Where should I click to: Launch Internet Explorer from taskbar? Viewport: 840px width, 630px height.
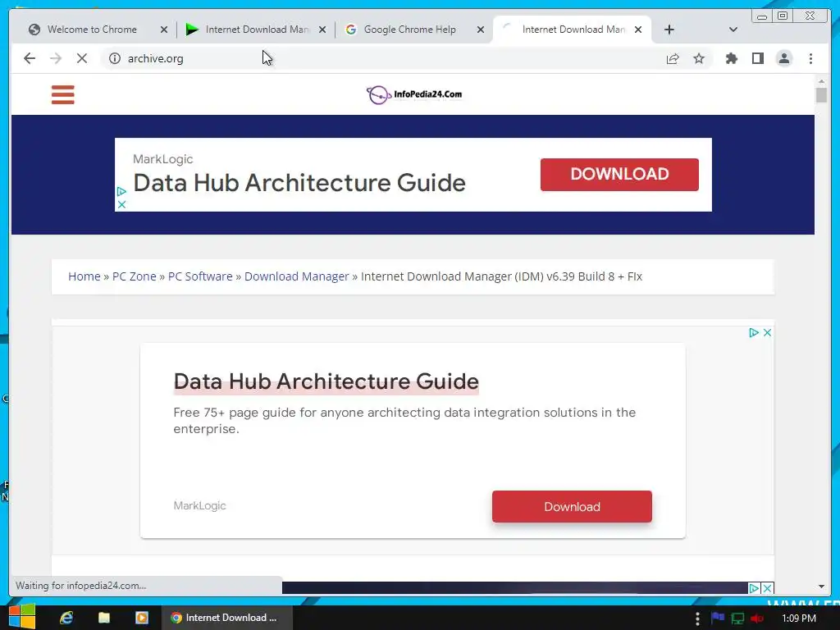[x=66, y=618]
